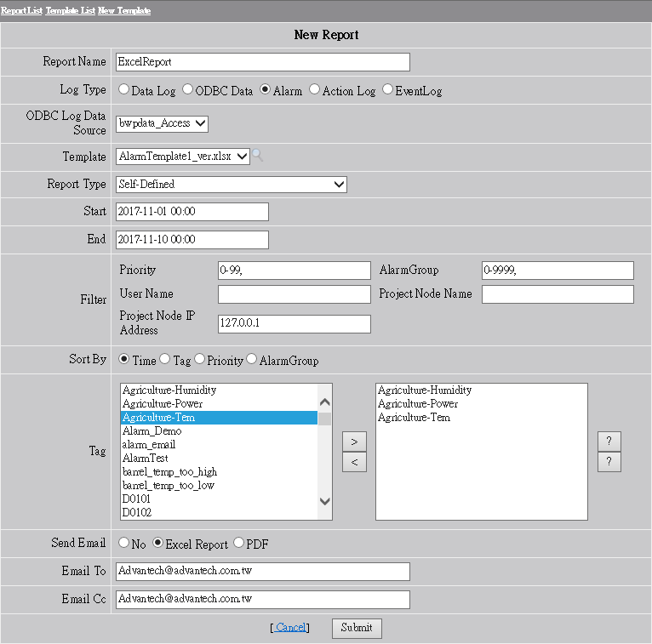This screenshot has width=652, height=644.
Task: Cancel the new report
Action: click(290, 627)
